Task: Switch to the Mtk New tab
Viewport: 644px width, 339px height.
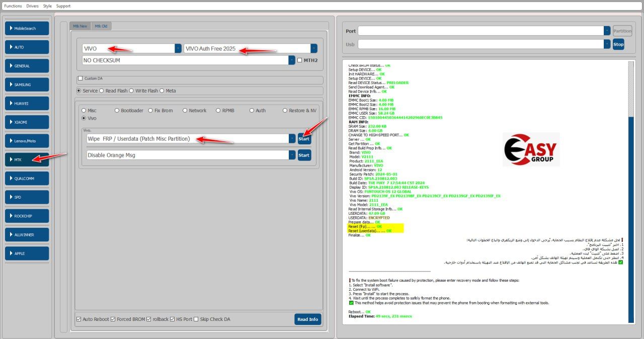Action: click(x=80, y=26)
